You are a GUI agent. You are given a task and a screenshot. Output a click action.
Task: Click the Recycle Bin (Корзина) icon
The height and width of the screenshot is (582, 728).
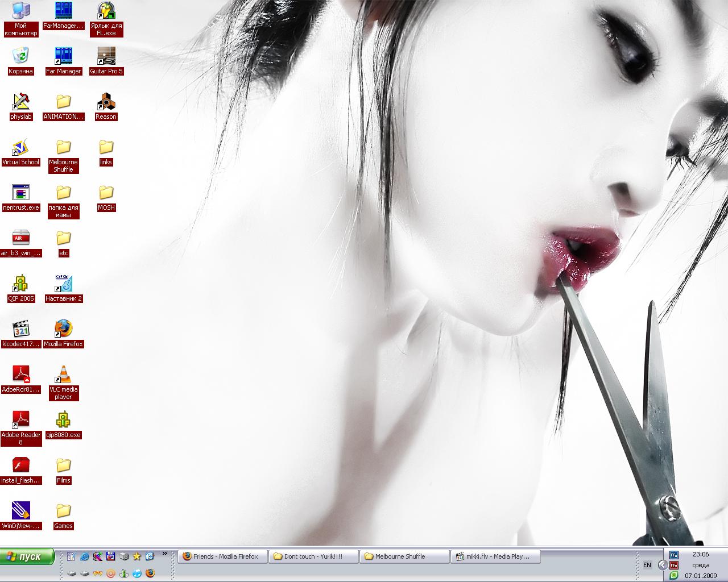21,56
